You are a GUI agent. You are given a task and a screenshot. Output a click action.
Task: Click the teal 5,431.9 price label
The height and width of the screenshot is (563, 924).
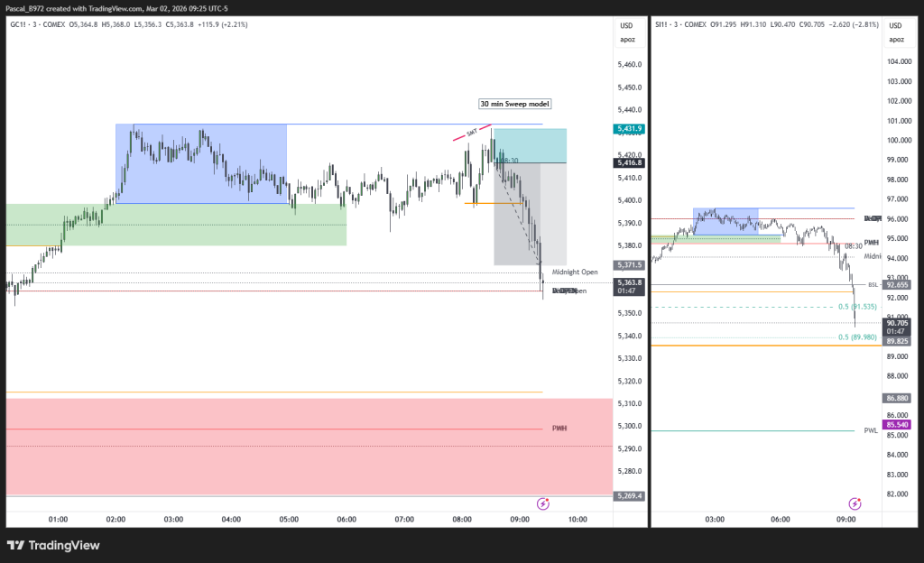630,130
